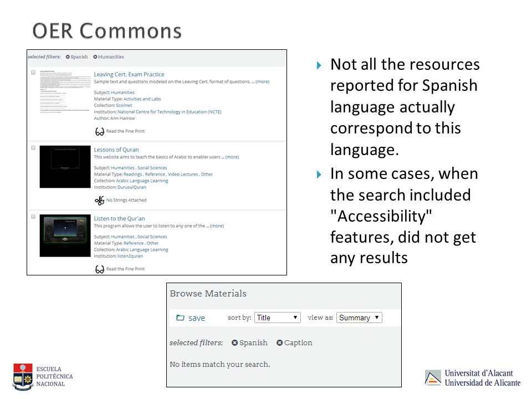Screen dimensions: 532x399
Task: Click Readings material type link
Action: (x=132, y=175)
